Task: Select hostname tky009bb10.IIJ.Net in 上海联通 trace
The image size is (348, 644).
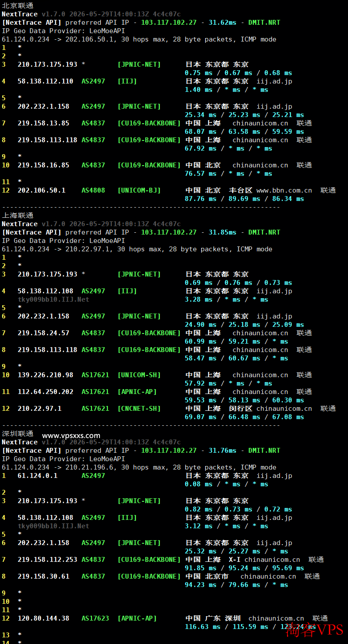Action: pos(54,299)
